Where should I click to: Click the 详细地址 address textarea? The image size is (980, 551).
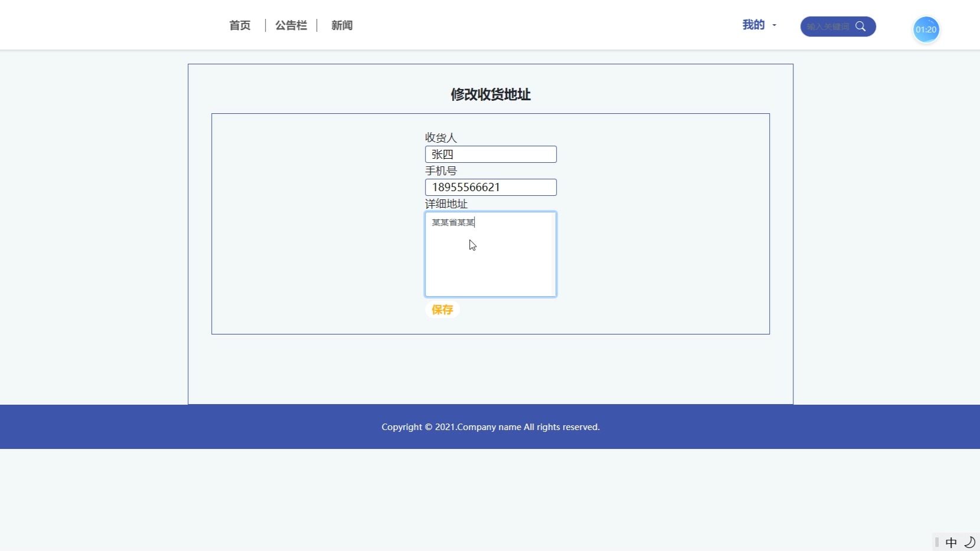click(x=491, y=254)
